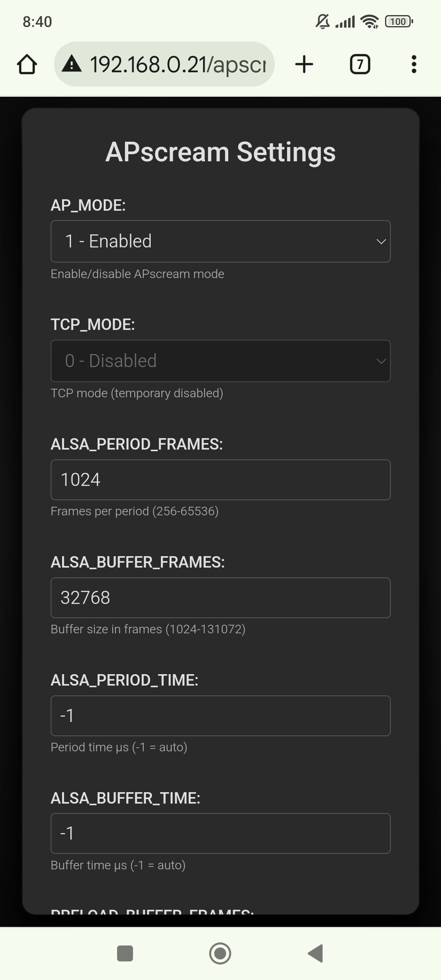Image resolution: width=441 pixels, height=980 pixels.
Task: Tap the recent apps square button
Action: coord(125,953)
